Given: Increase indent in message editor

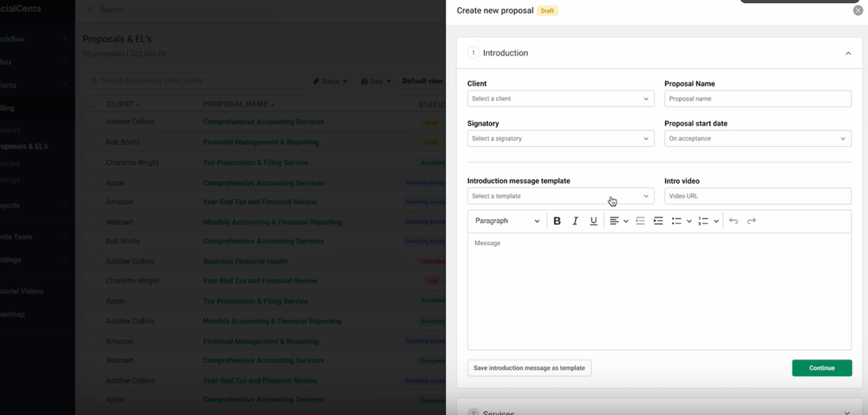Looking at the screenshot, I should click(659, 221).
